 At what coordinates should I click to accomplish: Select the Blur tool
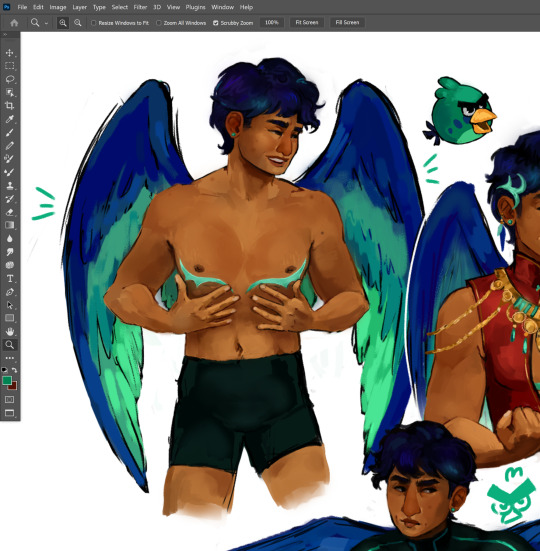pos(9,238)
